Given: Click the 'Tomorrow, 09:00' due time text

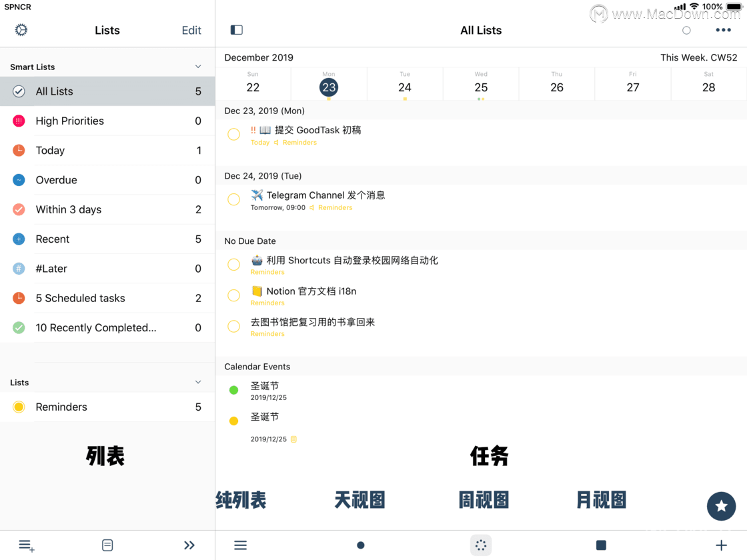Looking at the screenshot, I should [x=277, y=207].
